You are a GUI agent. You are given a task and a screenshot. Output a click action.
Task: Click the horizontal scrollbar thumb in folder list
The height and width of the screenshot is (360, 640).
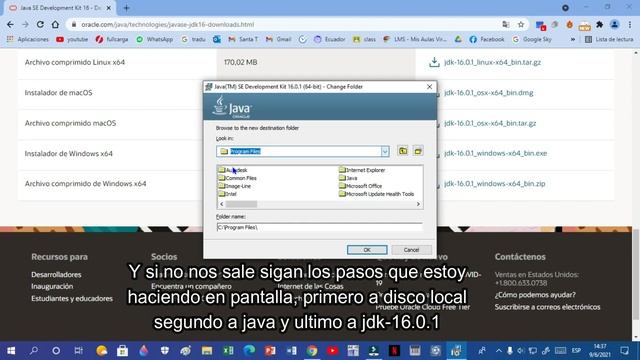(241, 204)
